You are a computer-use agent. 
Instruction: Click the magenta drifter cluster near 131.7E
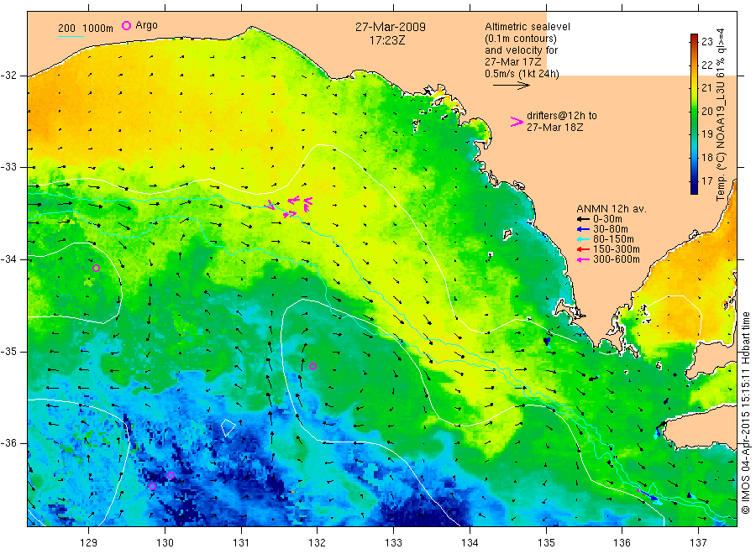[x=291, y=206]
